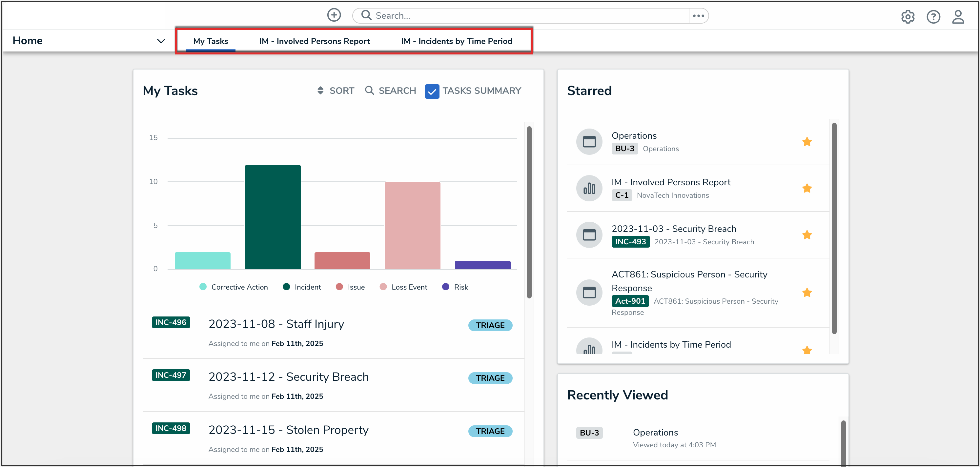Switch to IM - Incidents by Time Period tab

click(456, 41)
